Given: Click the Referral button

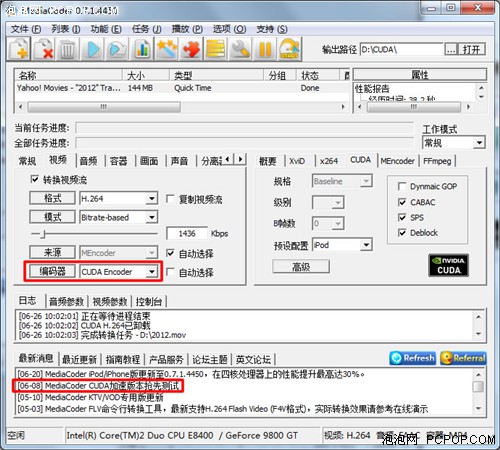Looking at the screenshot, I should coord(463,358).
